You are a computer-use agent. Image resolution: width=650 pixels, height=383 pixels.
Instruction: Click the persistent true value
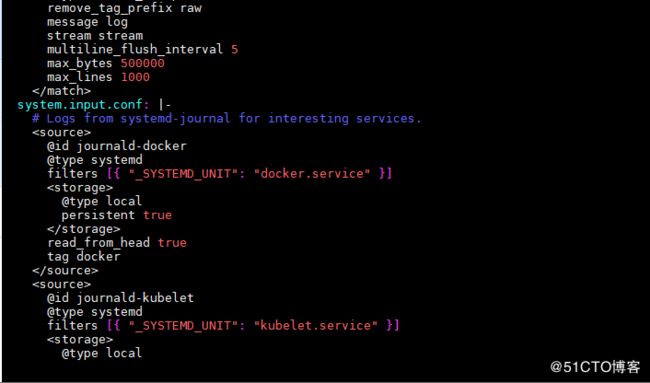click(x=158, y=215)
